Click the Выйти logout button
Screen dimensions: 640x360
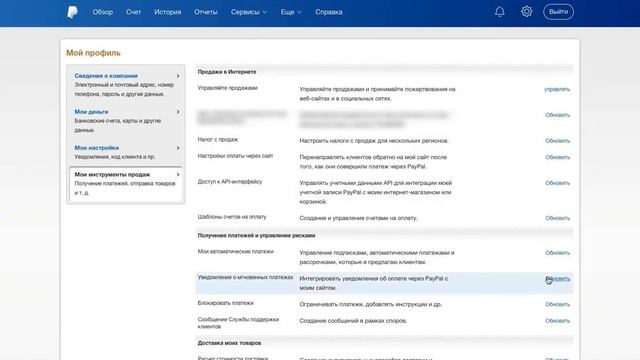558,12
